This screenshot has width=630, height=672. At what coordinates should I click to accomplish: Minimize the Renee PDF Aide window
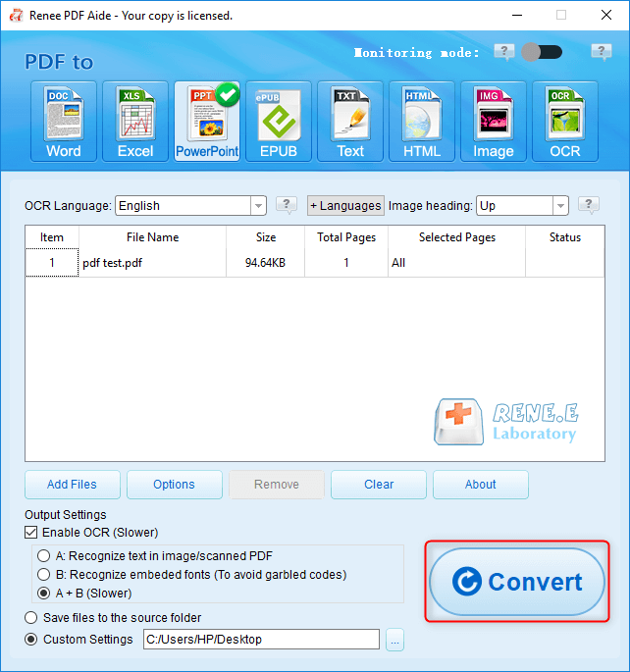[x=517, y=15]
